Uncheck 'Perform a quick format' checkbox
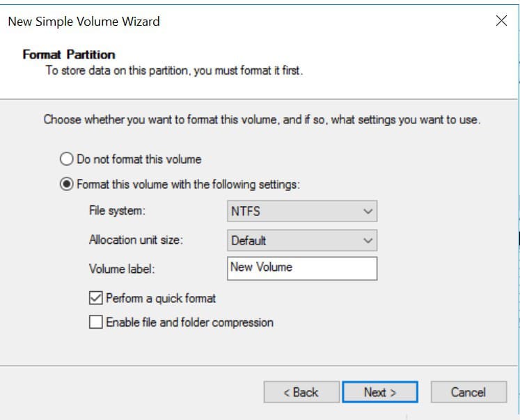 pos(95,298)
